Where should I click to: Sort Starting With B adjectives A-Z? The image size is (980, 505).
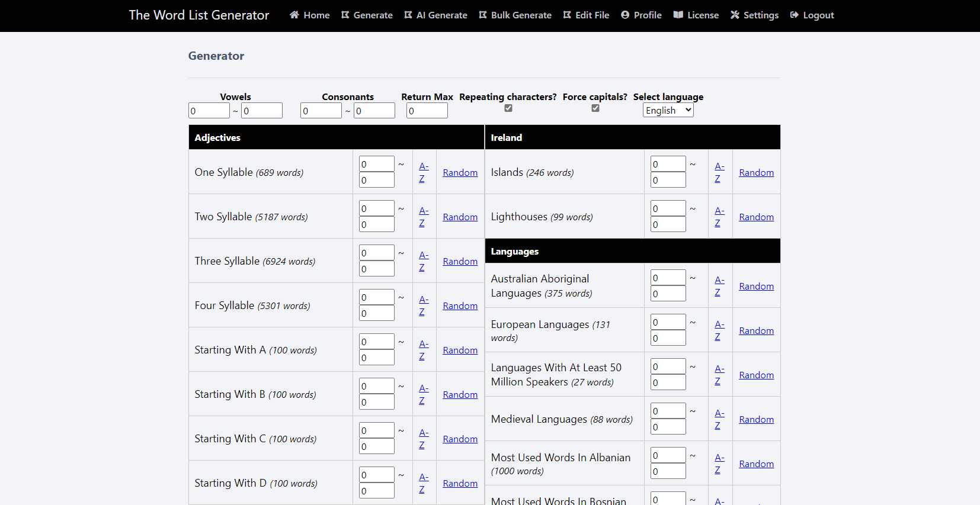point(424,394)
